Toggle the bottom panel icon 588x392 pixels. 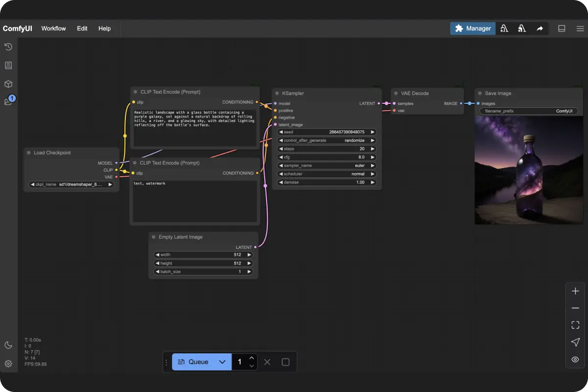pos(562,28)
